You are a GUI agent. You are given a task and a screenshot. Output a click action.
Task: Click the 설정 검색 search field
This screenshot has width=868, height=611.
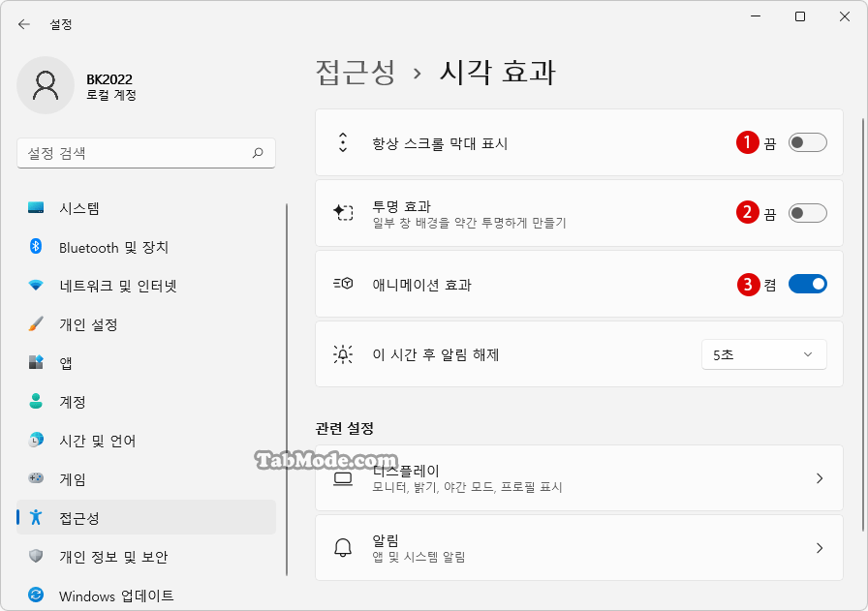pos(146,153)
